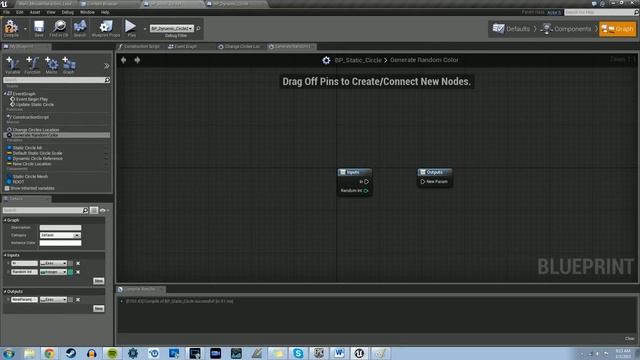The height and width of the screenshot is (360, 640).
Task: Navigate forward in graph history
Action: [137, 60]
